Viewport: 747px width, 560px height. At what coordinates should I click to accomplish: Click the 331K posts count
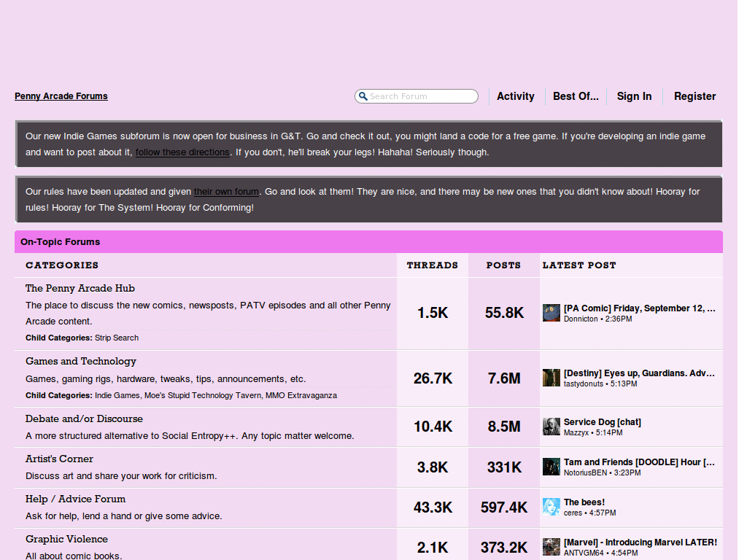point(504,467)
